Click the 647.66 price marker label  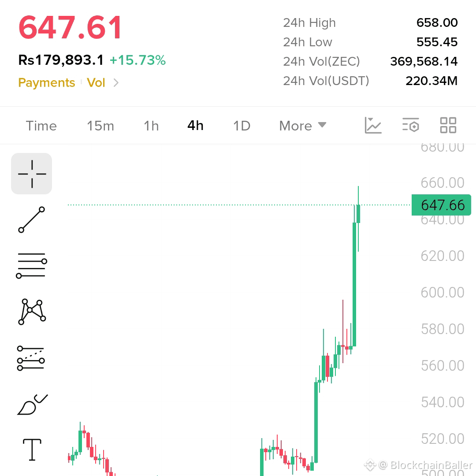point(441,205)
